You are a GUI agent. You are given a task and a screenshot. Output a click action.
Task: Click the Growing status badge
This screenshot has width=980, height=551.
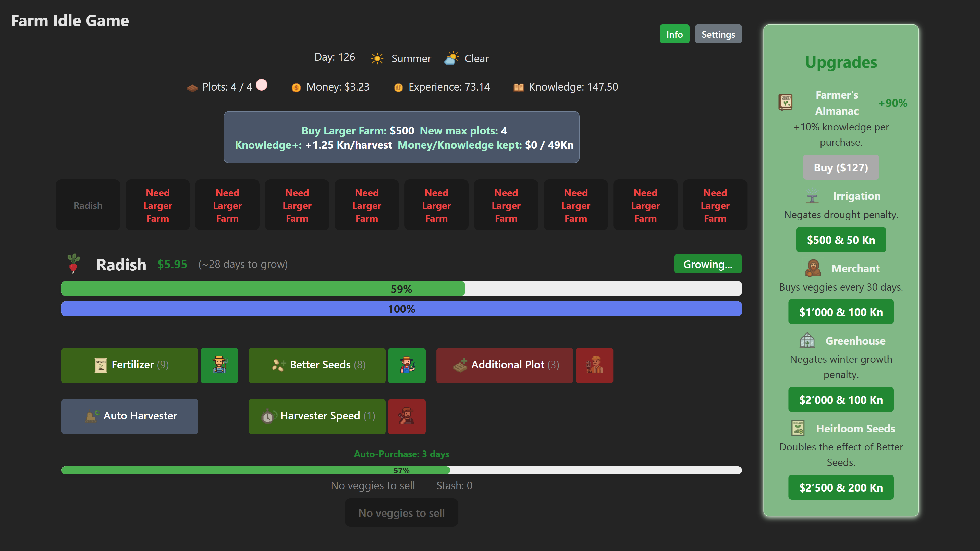708,264
